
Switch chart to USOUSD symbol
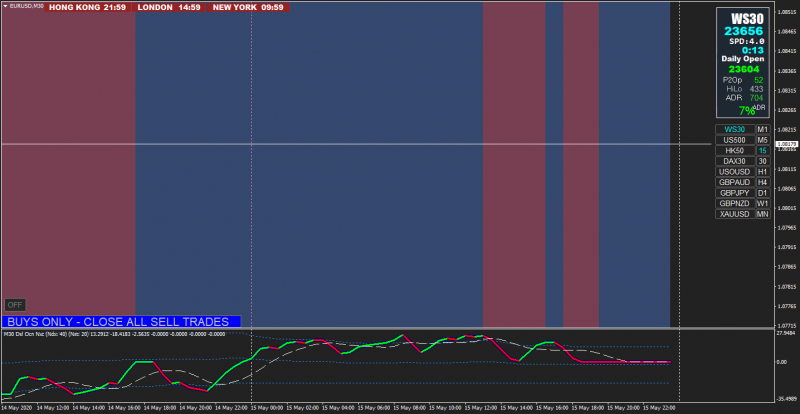[x=735, y=172]
